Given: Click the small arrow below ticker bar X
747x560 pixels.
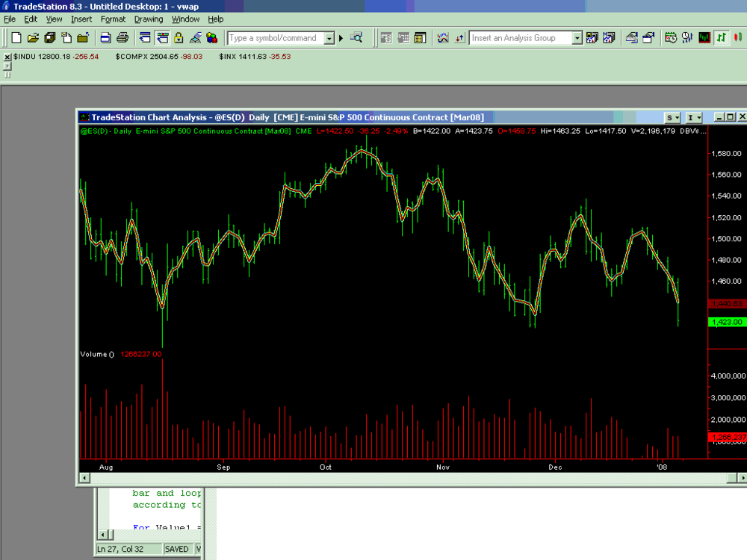Looking at the screenshot, I should pos(7,66).
